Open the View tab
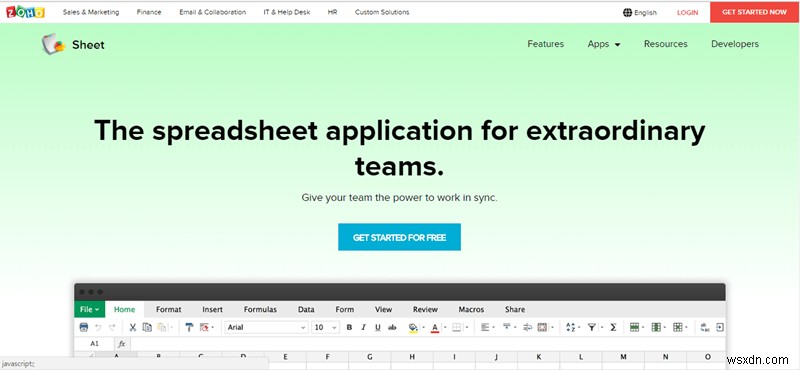The height and width of the screenshot is (370, 800). point(383,309)
